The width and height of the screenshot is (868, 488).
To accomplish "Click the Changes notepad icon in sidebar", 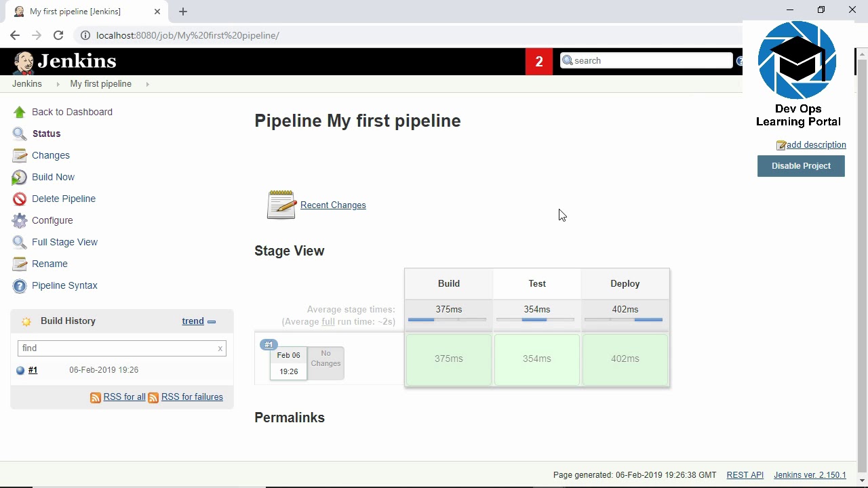I will [19, 156].
